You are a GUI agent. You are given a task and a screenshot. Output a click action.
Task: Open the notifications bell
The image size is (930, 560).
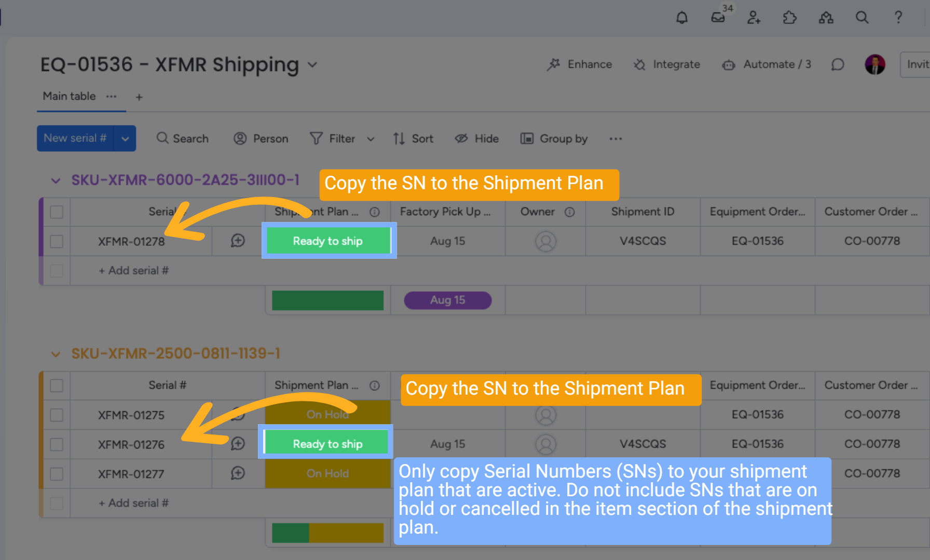click(682, 18)
